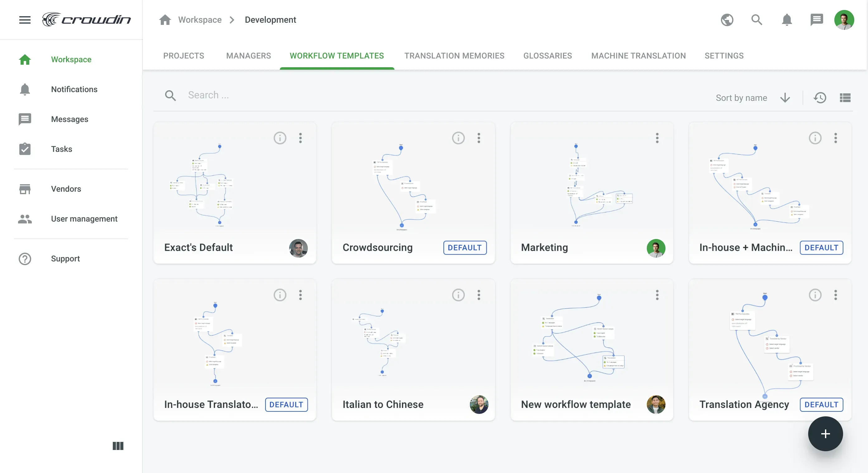Image resolution: width=868 pixels, height=473 pixels.
Task: Switch to Translation Memories tab
Action: [454, 56]
